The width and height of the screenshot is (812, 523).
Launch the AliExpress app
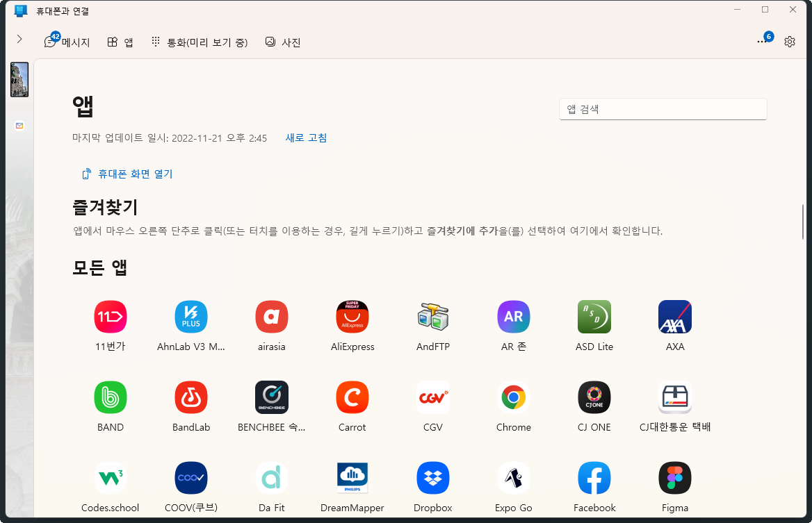[352, 317]
